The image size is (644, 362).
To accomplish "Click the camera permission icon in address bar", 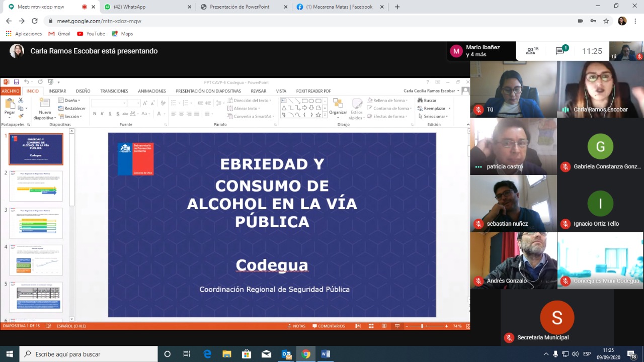I will [580, 21].
